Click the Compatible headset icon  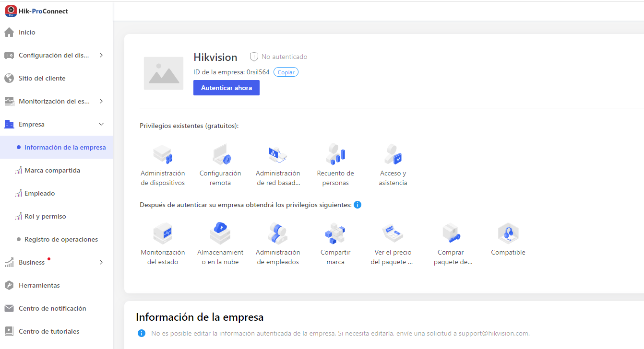(x=508, y=233)
